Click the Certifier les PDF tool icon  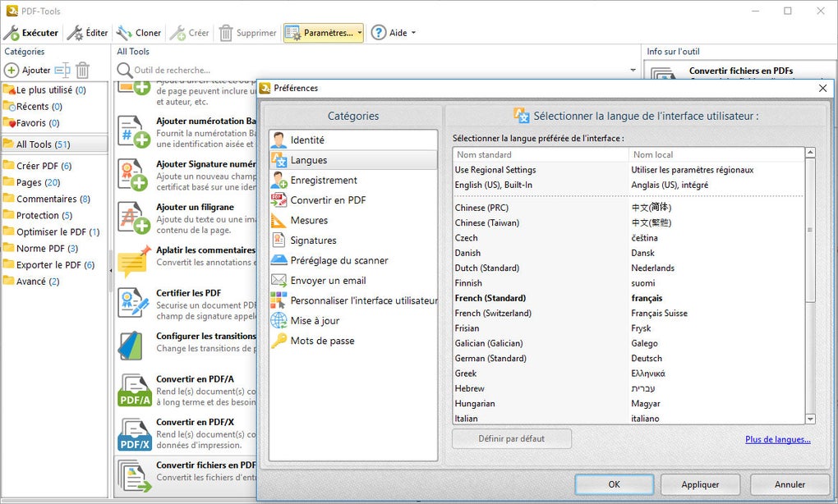click(134, 304)
